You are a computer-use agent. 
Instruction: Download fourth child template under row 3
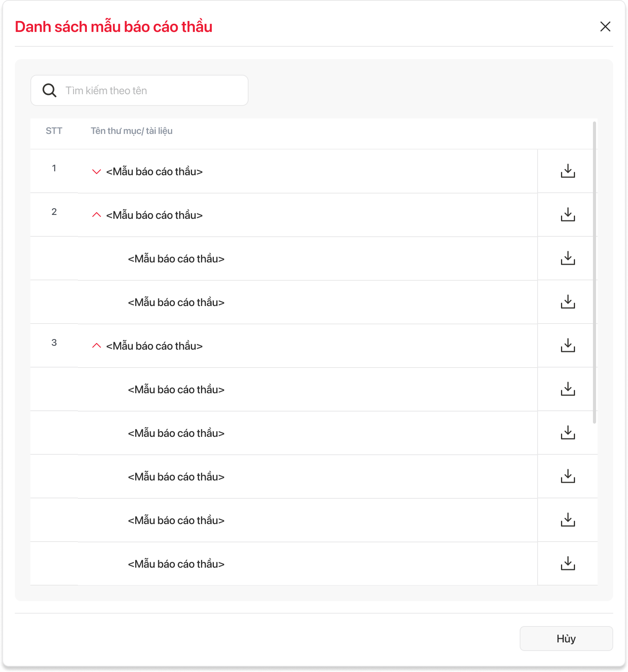click(x=568, y=520)
